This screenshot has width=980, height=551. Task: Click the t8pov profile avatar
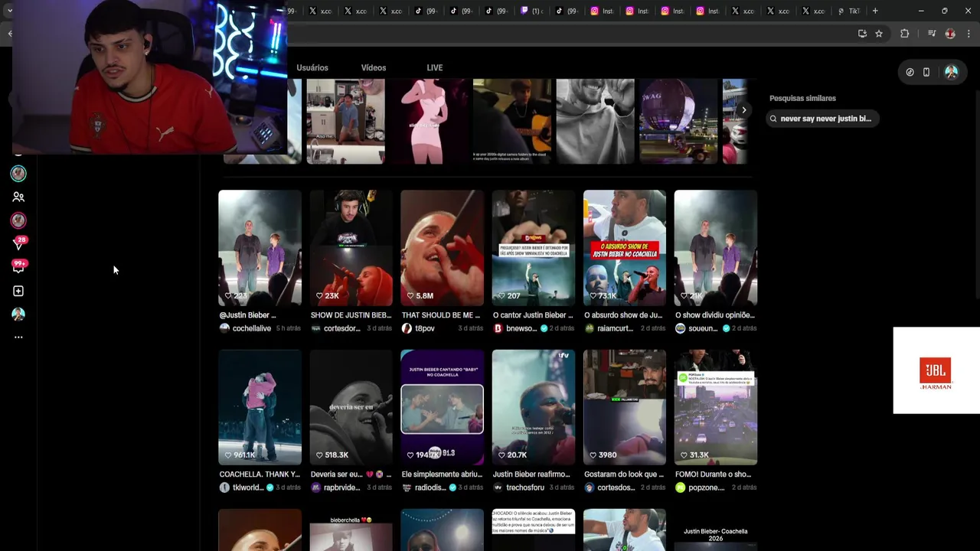pos(407,328)
